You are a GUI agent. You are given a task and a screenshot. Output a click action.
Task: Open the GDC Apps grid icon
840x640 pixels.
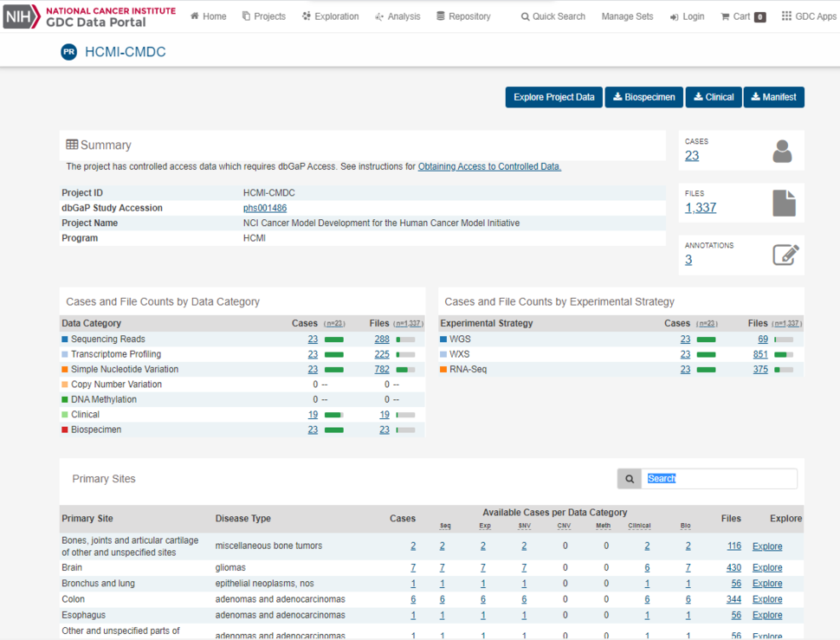click(x=786, y=16)
